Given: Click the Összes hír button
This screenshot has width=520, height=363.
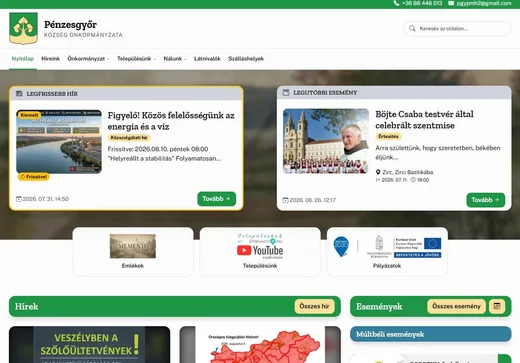Looking at the screenshot, I should [x=314, y=306].
